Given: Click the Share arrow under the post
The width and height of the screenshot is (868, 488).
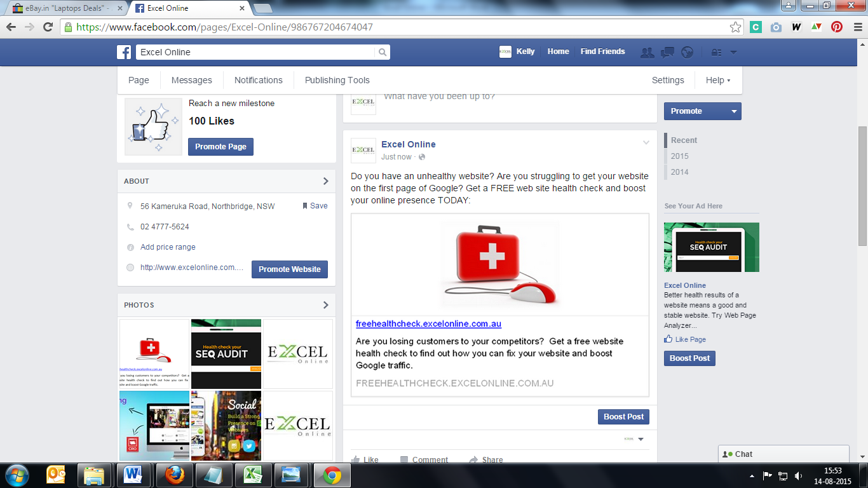Looking at the screenshot, I should coord(473,459).
